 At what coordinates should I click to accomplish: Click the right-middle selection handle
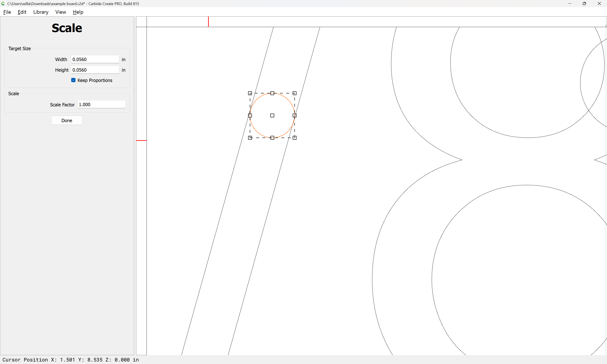pos(295,115)
